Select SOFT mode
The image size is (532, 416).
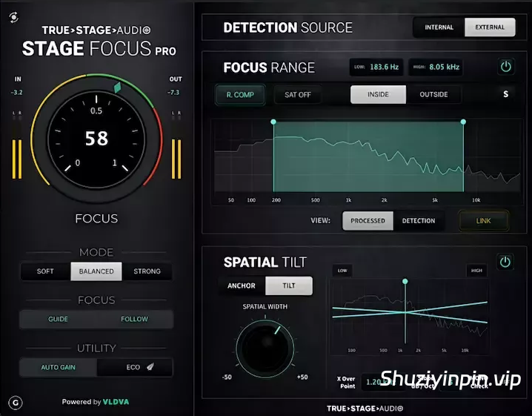tap(45, 271)
